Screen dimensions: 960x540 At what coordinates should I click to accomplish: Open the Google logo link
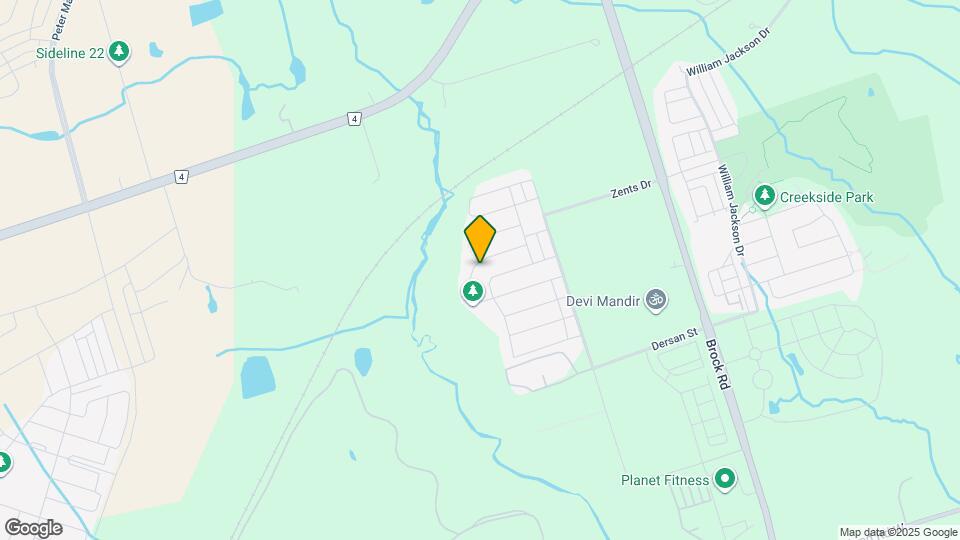point(34,528)
